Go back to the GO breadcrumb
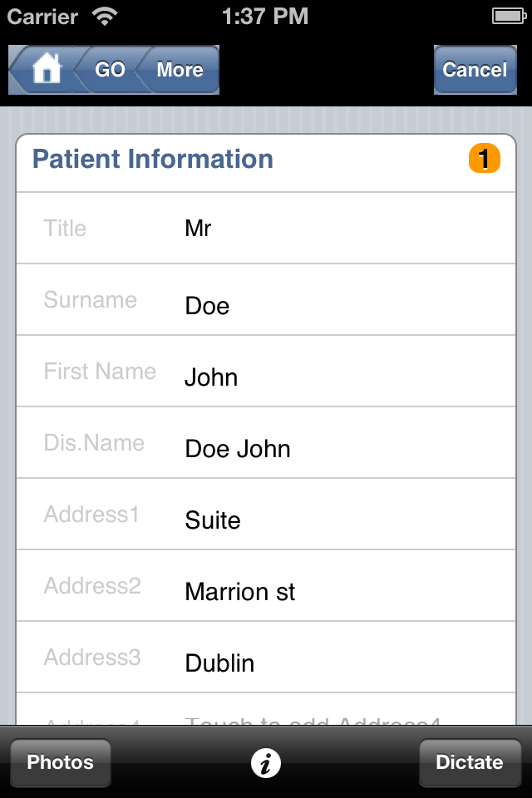This screenshot has width=532, height=798. pos(110,69)
